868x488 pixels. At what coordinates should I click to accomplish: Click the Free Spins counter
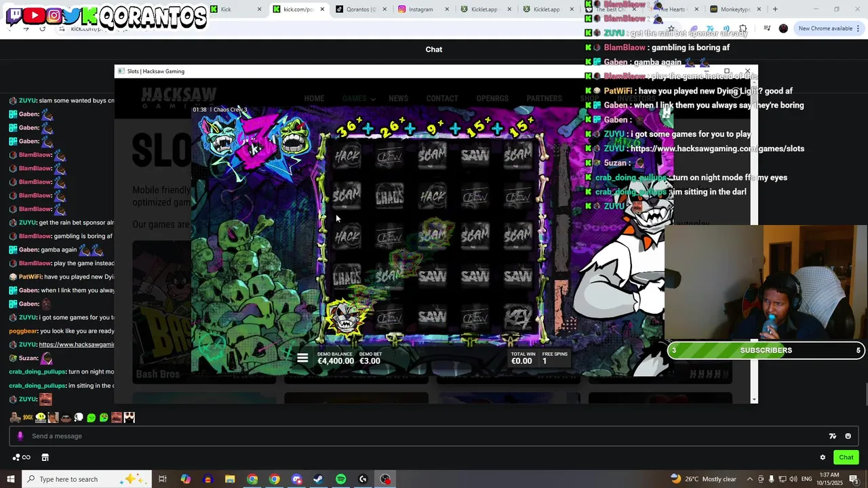[x=555, y=358]
